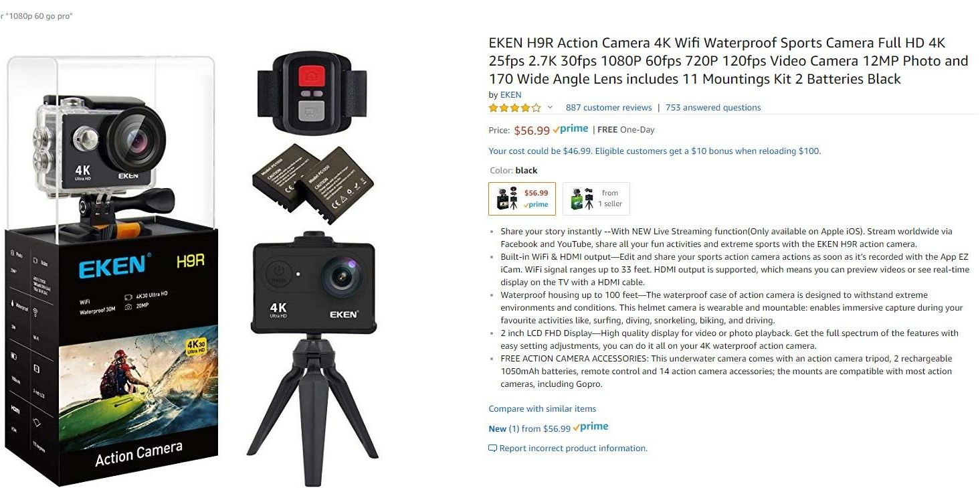This screenshot has width=980, height=488.
Task: Click the product title text
Action: coord(728,61)
